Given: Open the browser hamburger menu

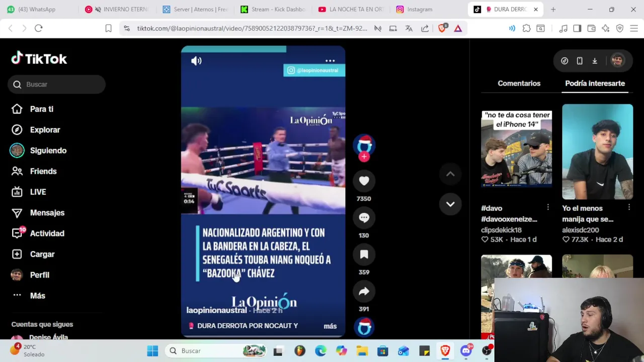Looking at the screenshot, I should 634,29.
